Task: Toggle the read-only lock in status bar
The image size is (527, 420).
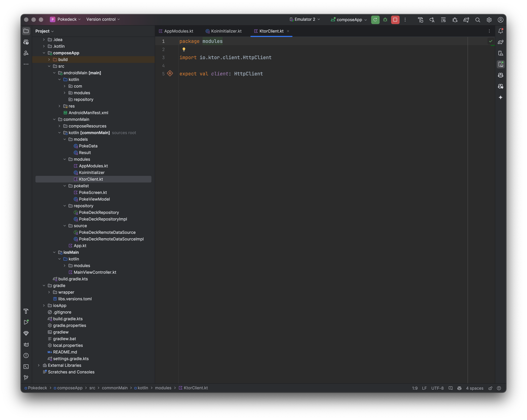Action: (x=490, y=388)
